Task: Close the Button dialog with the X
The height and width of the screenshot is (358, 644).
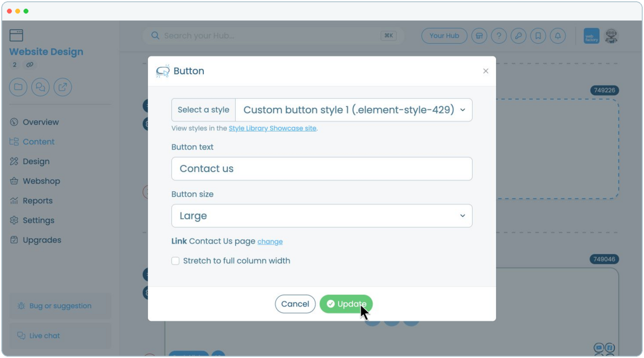Action: (x=486, y=71)
